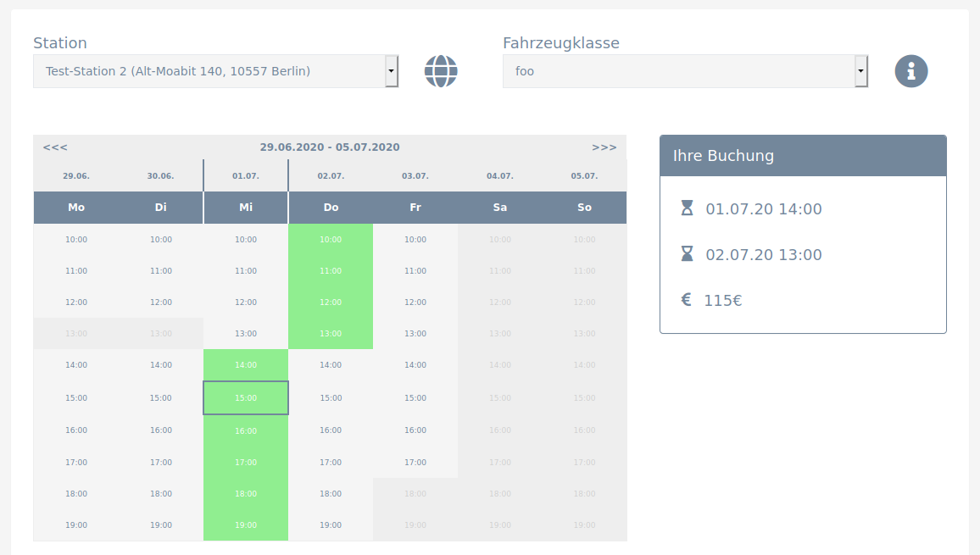Screen dimensions: 980x555
Task: Go to previous week with <<<
Action: [x=55, y=147]
